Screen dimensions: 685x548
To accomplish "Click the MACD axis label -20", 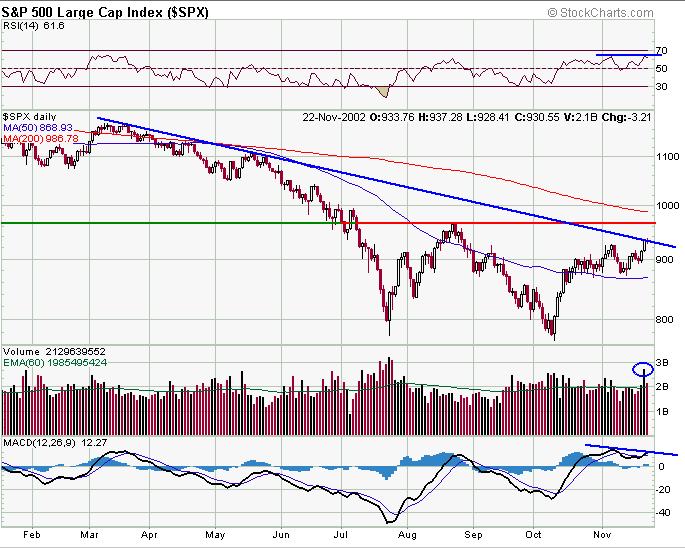I will tap(664, 489).
